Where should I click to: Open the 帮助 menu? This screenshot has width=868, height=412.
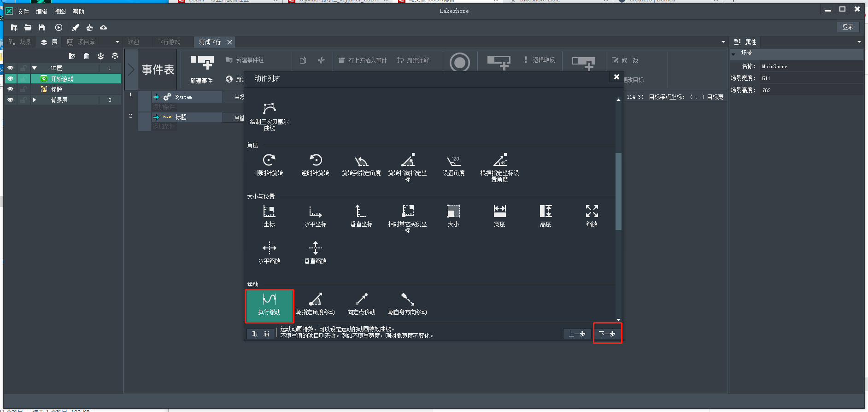point(78,12)
